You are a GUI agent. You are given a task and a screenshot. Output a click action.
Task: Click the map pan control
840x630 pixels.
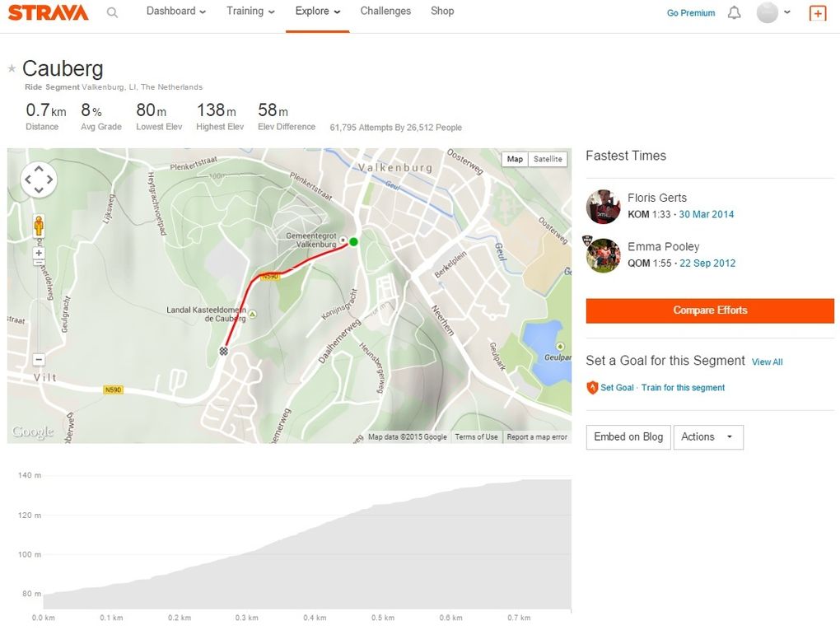39,180
